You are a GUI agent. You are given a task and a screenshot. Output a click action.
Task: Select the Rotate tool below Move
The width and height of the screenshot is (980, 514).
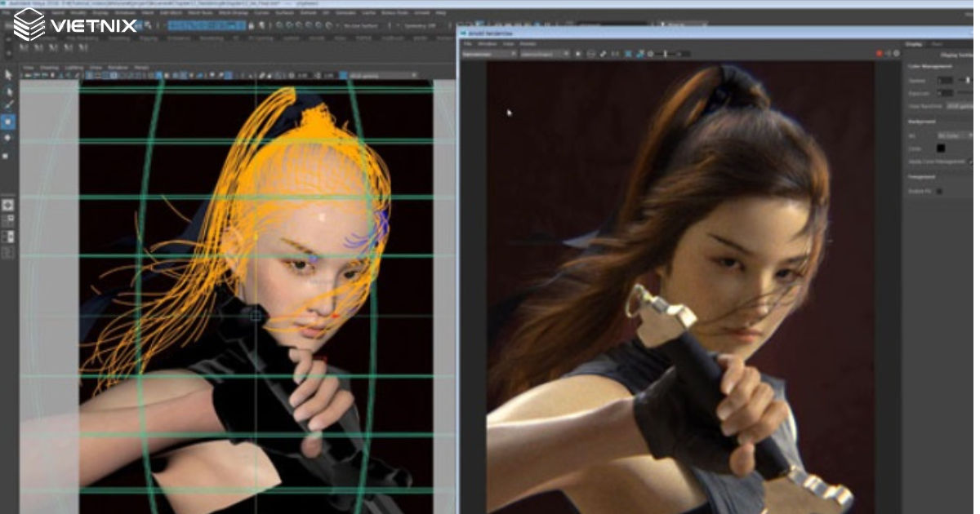point(8,138)
